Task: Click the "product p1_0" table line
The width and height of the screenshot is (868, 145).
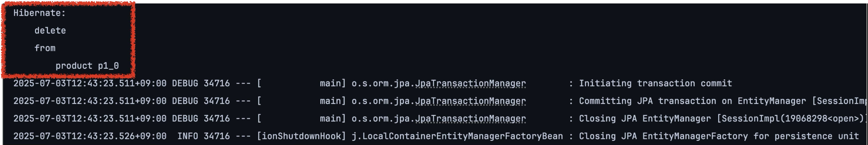Action: click(87, 66)
